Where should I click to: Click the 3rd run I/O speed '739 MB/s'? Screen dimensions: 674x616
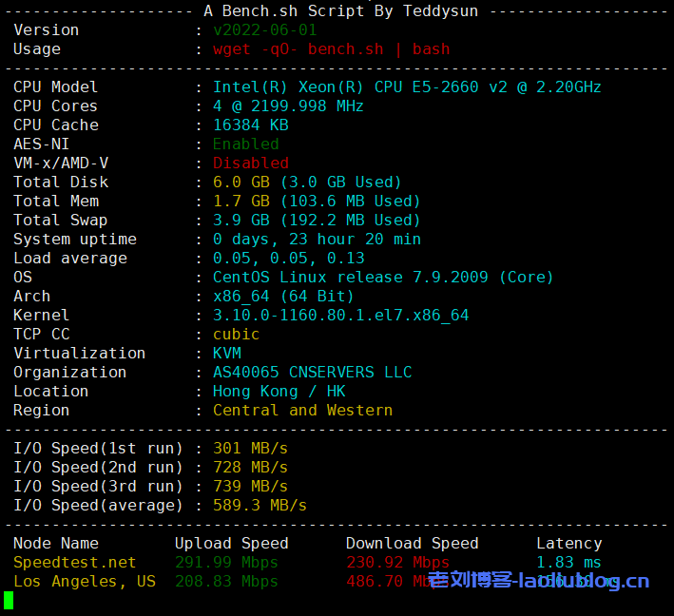251,486
